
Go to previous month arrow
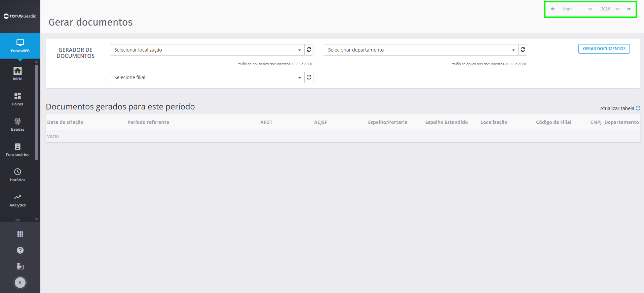pos(553,9)
